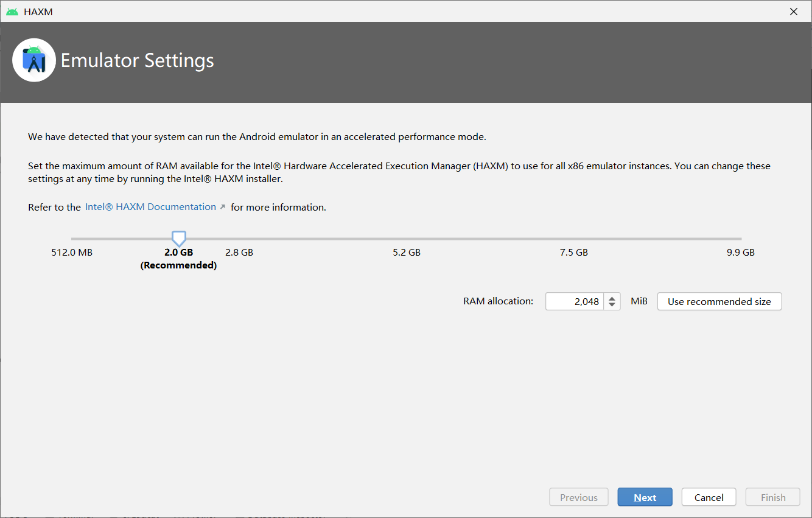Click the RAM allocation slider handle
812x518 pixels.
178,239
